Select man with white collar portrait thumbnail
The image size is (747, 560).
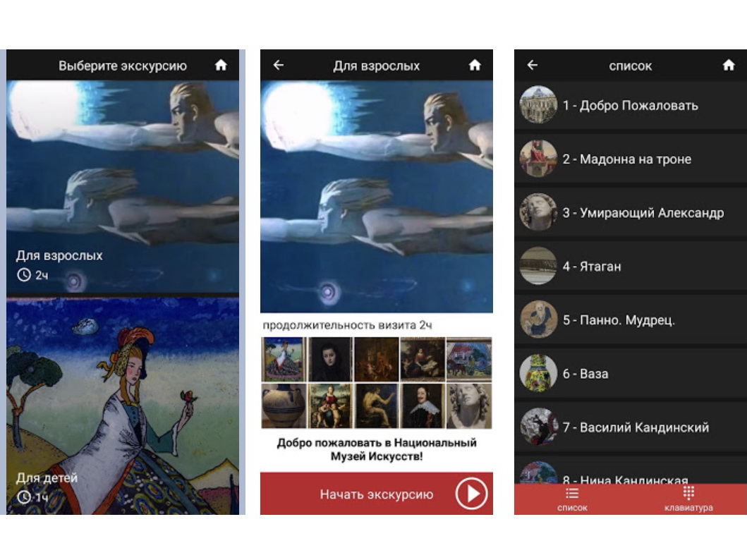point(423,406)
